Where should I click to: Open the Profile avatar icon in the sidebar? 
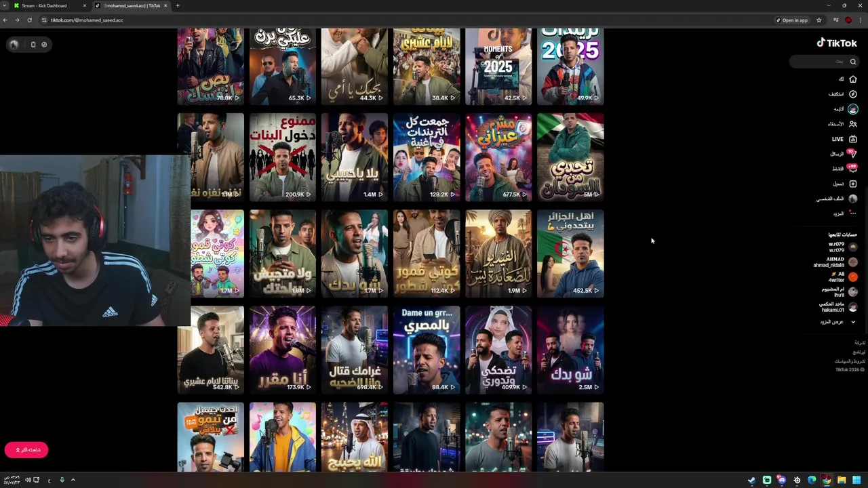853,199
